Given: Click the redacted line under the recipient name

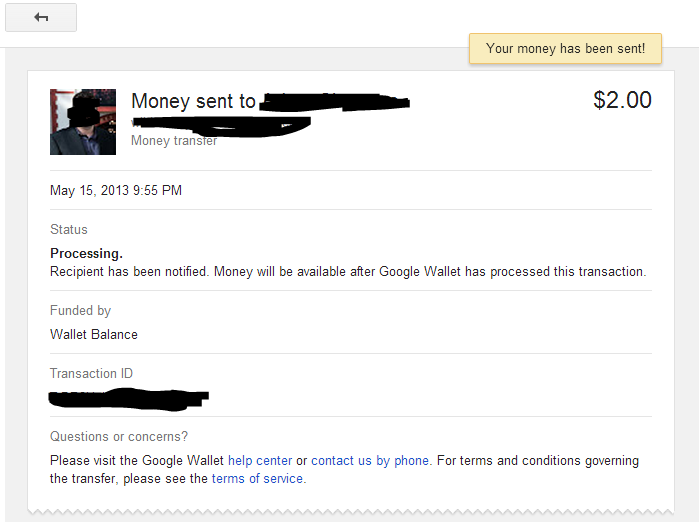Looking at the screenshot, I should tap(222, 124).
